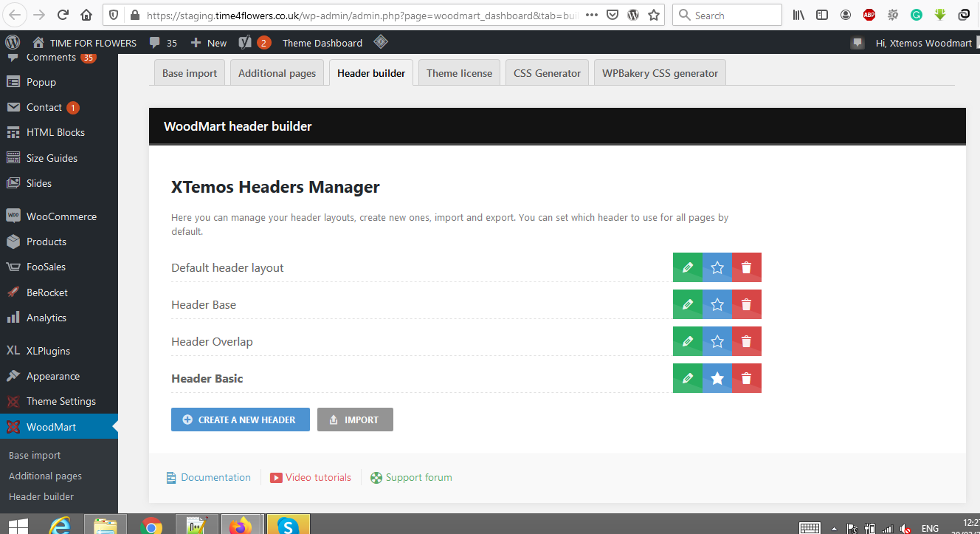Viewport: 980px width, 534px height.
Task: Open the WoodMart sidebar menu
Action: [x=59, y=427]
